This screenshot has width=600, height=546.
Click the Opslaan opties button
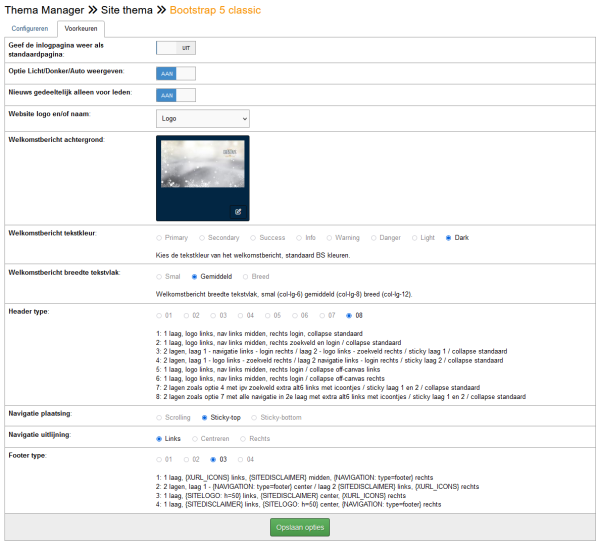click(x=299, y=527)
